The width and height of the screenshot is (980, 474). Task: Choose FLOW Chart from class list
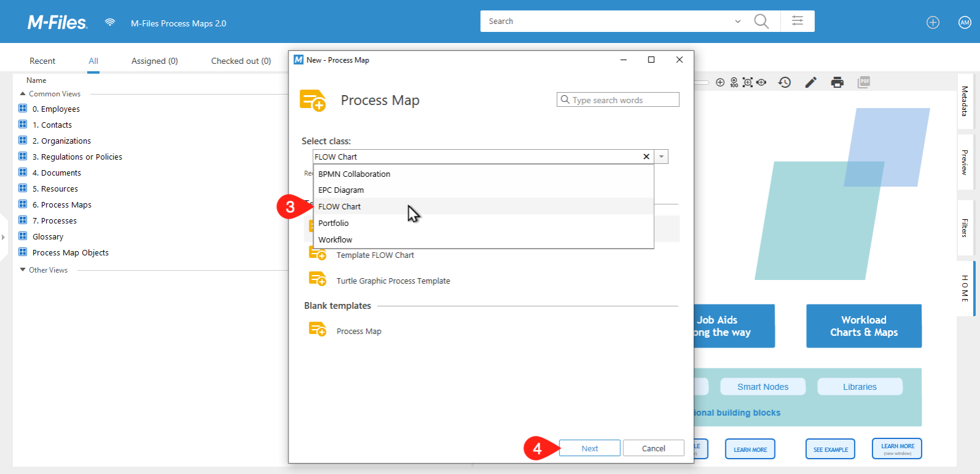(340, 207)
